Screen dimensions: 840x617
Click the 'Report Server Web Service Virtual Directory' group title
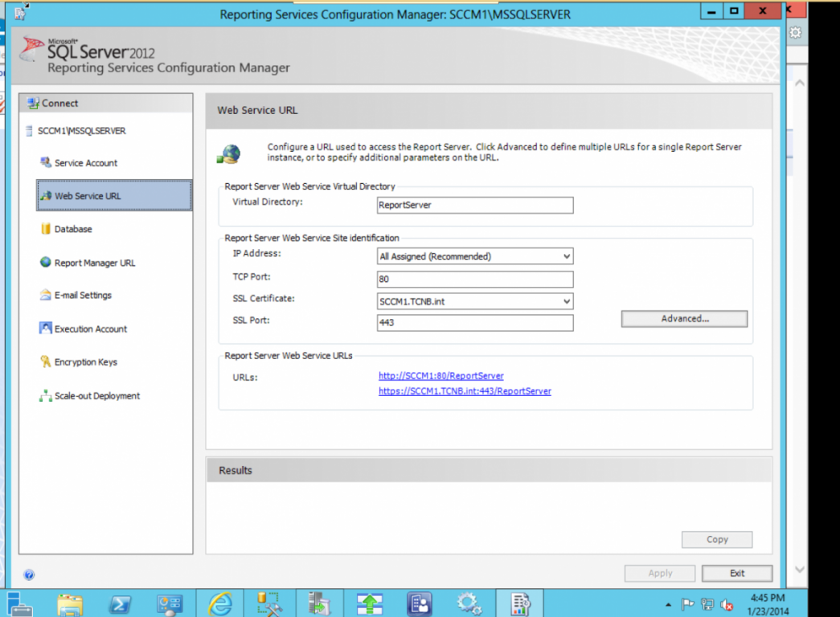coord(309,186)
